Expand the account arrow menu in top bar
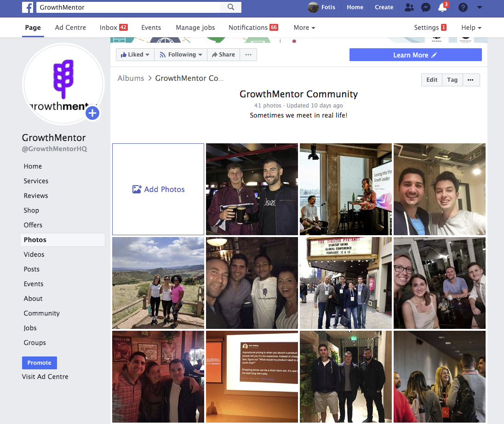Viewport: 504px width, 424px height. click(x=479, y=7)
